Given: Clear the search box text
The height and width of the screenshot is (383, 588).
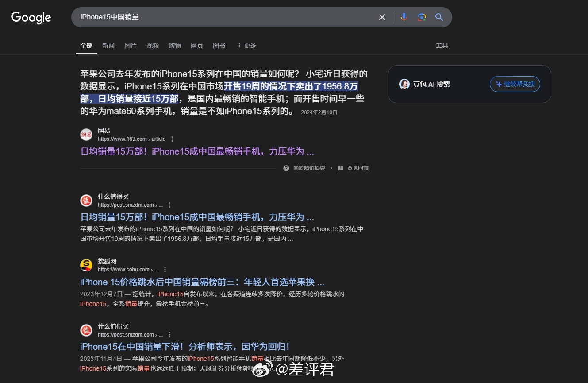Looking at the screenshot, I should pyautogui.click(x=382, y=17).
